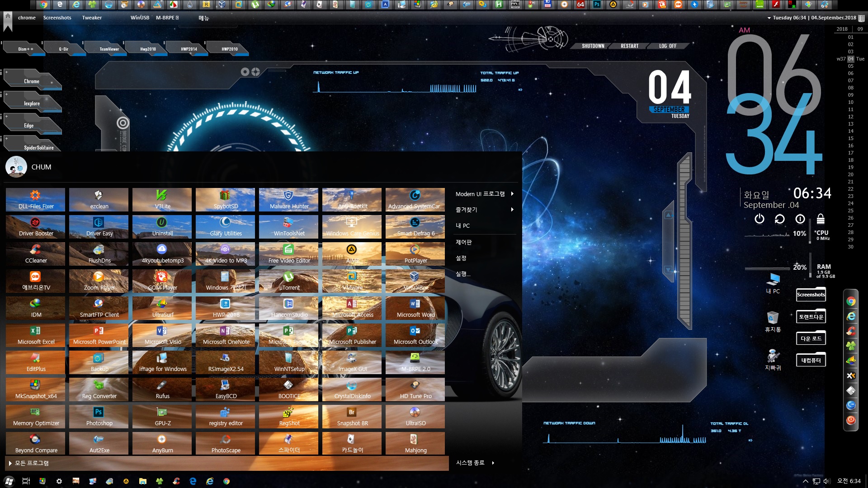Launch Microsoft Word
Viewport: 868px width, 488px height.
click(x=415, y=308)
